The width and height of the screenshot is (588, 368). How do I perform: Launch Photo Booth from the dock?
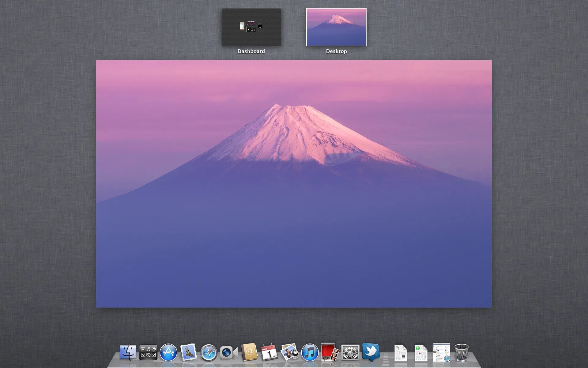(x=330, y=352)
